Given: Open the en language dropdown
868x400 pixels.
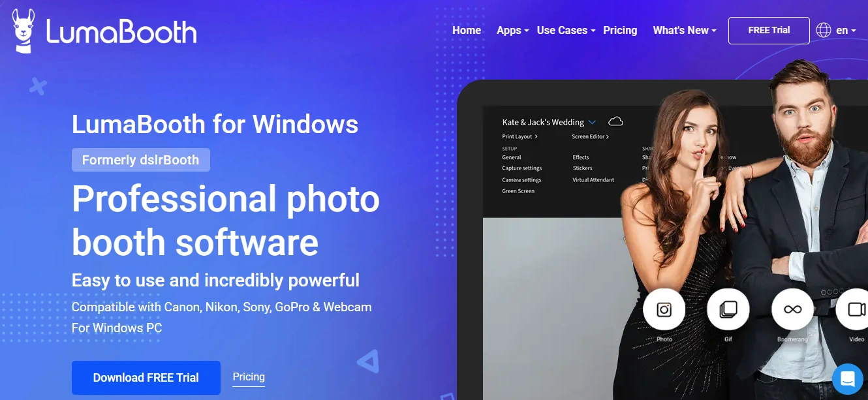Looking at the screenshot, I should tap(846, 30).
